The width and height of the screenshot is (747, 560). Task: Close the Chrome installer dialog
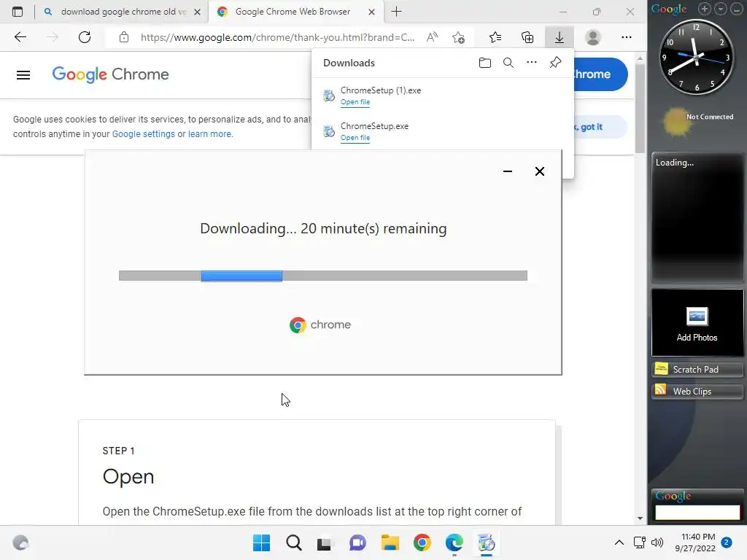(539, 171)
